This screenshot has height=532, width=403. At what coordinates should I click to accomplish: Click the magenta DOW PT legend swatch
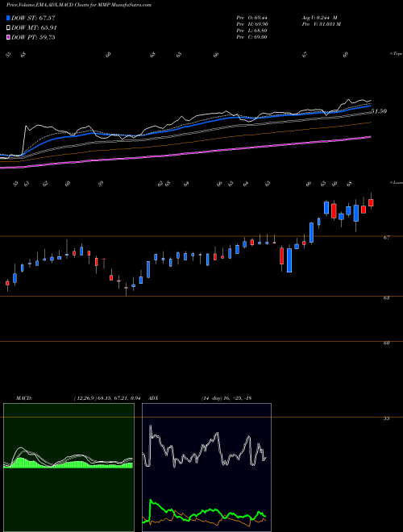point(8,37)
